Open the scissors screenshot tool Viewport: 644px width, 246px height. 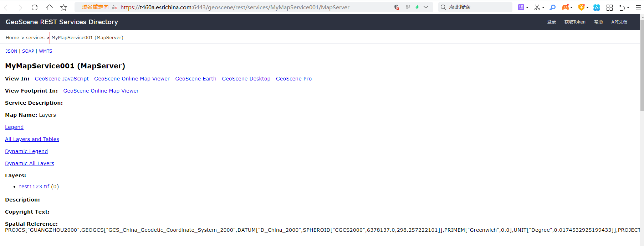(537, 7)
